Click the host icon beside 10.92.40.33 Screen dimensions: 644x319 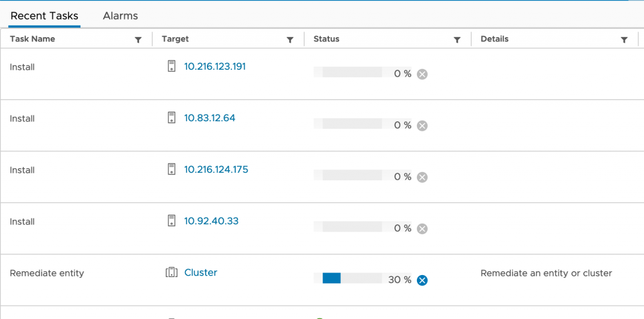click(172, 220)
